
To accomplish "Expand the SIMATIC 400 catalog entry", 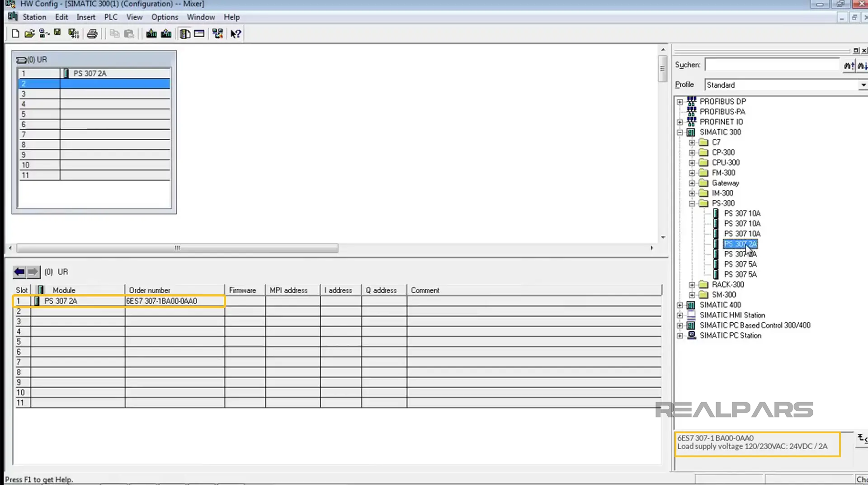I will (x=680, y=305).
